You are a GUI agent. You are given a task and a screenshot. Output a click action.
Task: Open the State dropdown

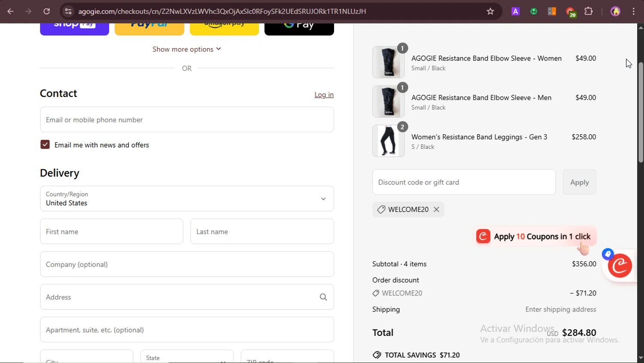point(187,356)
